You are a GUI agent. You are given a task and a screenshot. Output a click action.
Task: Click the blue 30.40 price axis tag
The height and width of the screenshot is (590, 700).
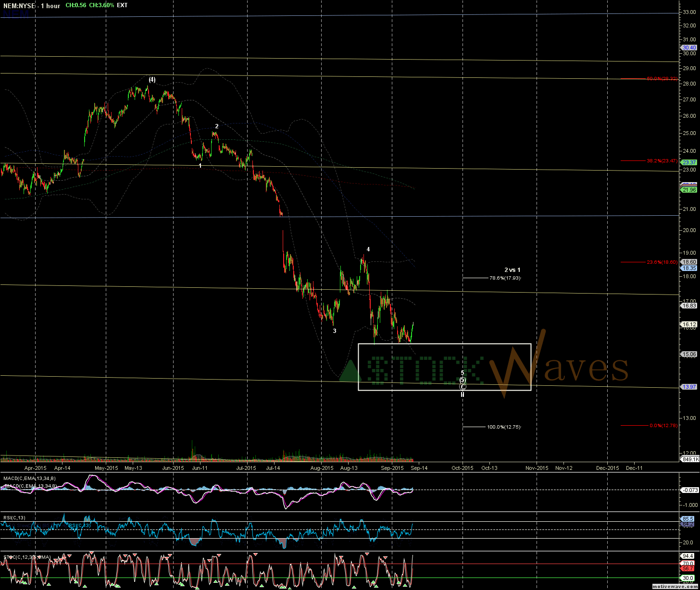[689, 48]
